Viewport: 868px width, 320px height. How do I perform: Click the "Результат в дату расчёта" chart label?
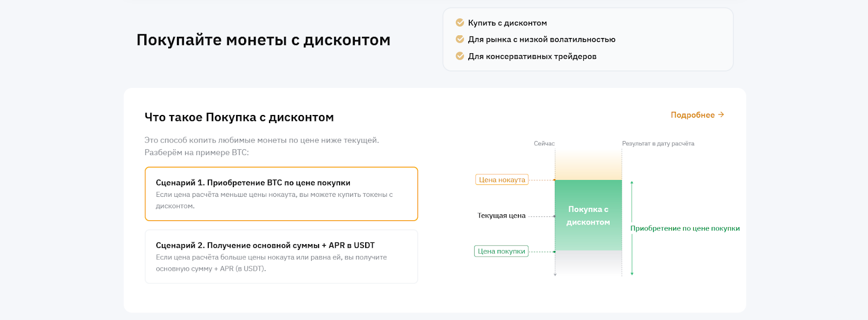[x=658, y=144]
